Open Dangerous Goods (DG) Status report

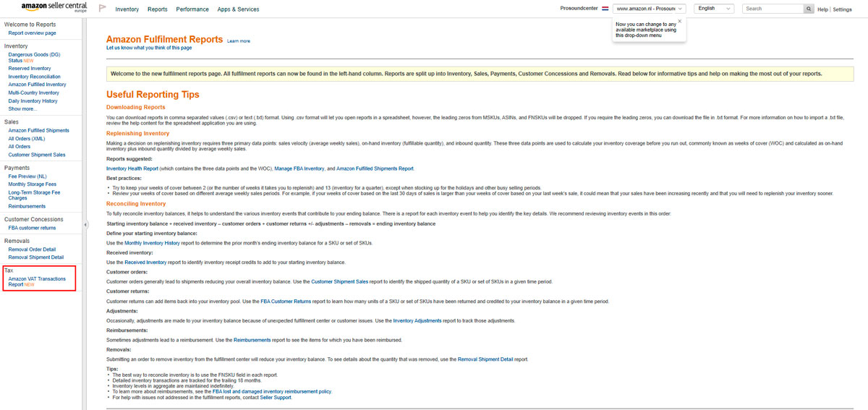tap(34, 57)
